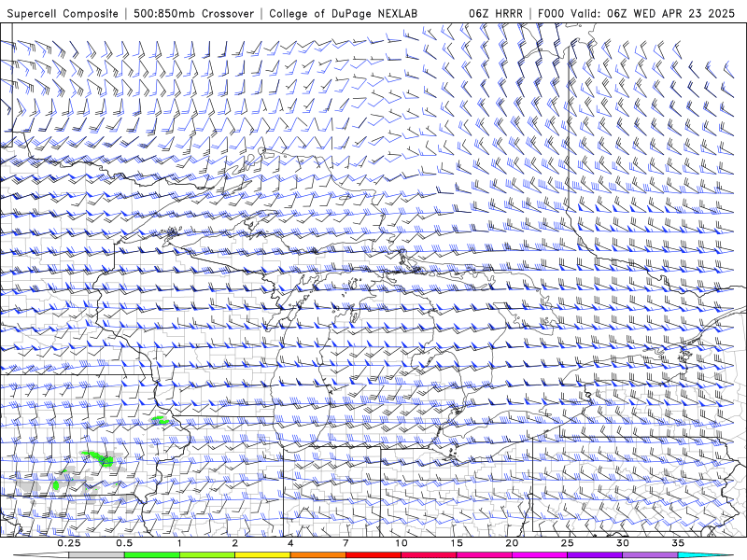Select the orange colorbar segment between 4 and 7
Image resolution: width=747 pixels, height=560 pixels.
[x=317, y=555]
